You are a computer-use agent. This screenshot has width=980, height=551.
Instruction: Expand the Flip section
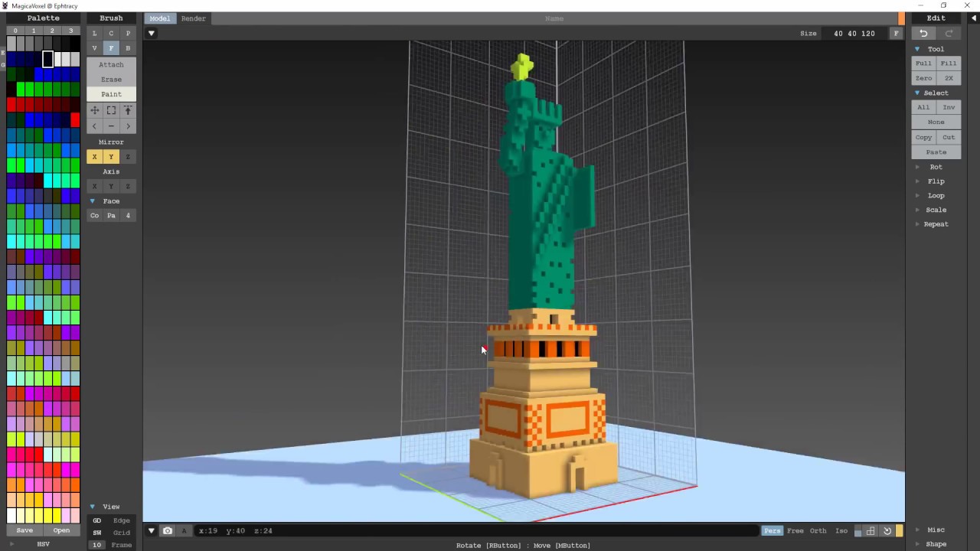tap(917, 181)
